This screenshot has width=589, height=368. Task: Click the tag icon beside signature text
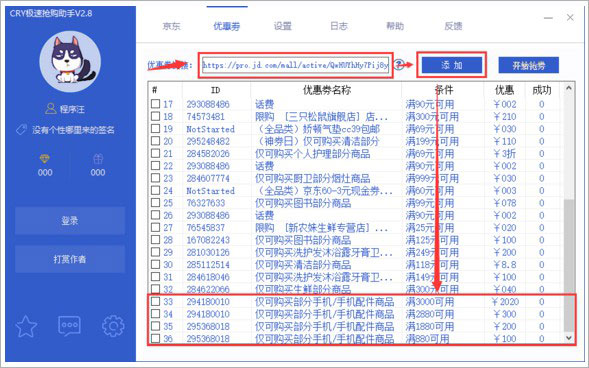(21, 130)
